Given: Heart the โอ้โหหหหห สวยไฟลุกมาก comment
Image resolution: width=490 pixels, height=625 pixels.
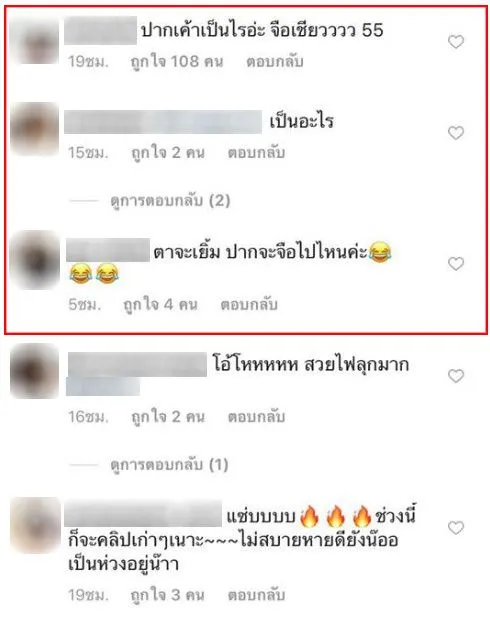Looking at the screenshot, I should coord(456,375).
